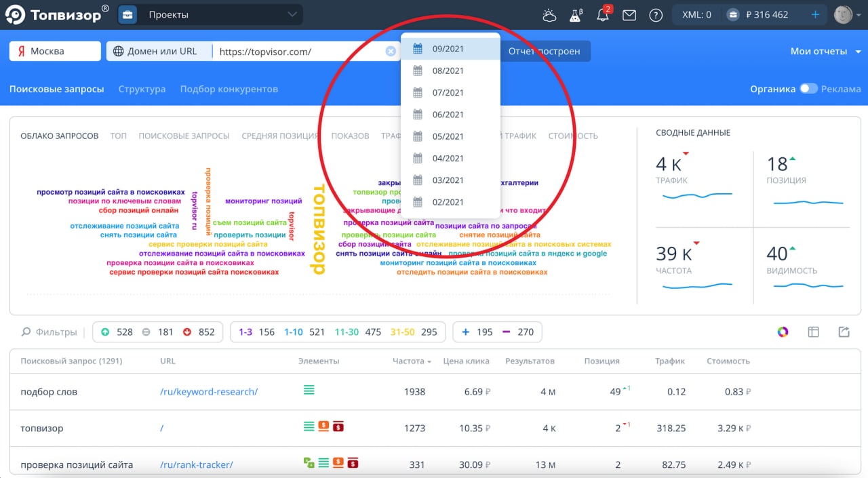The image size is (868, 478).
Task: Clear the URL field with X icon
Action: tap(391, 52)
